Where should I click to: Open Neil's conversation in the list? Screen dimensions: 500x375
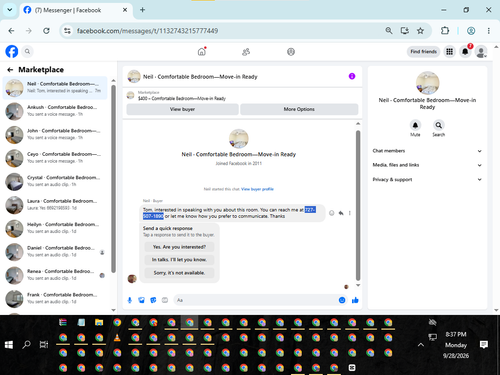[55, 88]
